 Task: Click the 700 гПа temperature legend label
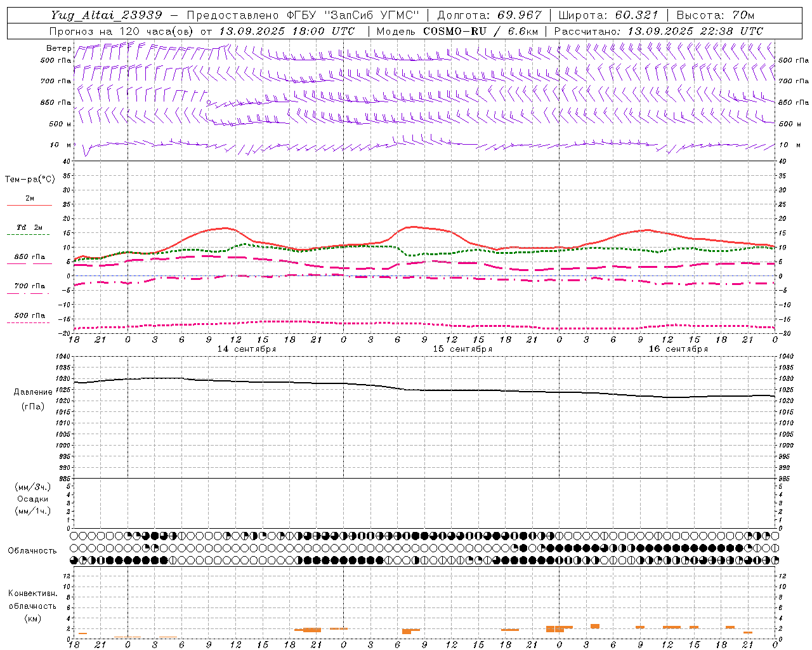pos(29,286)
